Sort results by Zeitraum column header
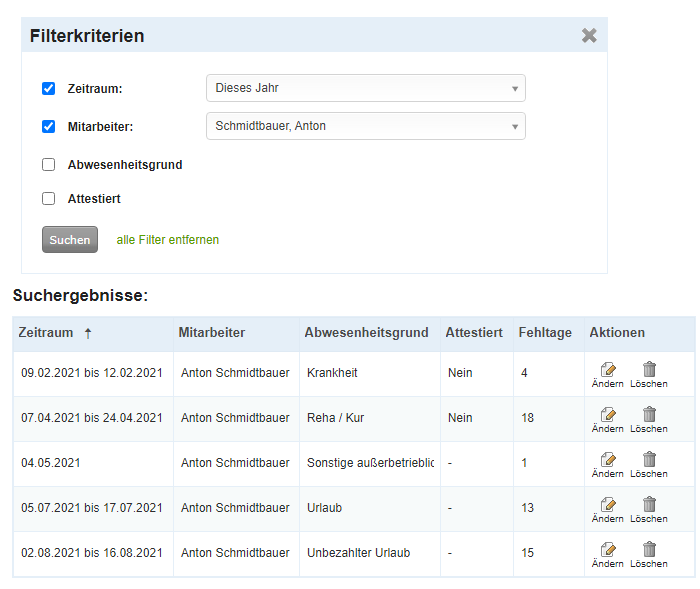 click(46, 333)
